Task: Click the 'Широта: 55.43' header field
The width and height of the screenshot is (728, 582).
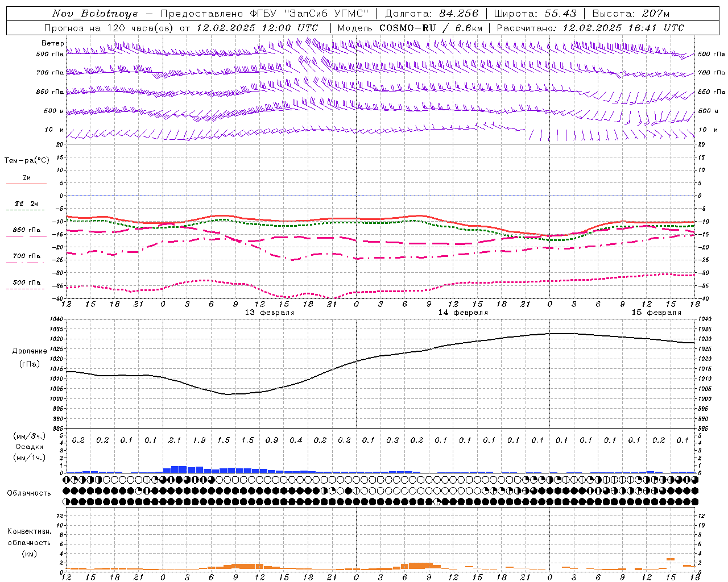Action: coord(535,14)
